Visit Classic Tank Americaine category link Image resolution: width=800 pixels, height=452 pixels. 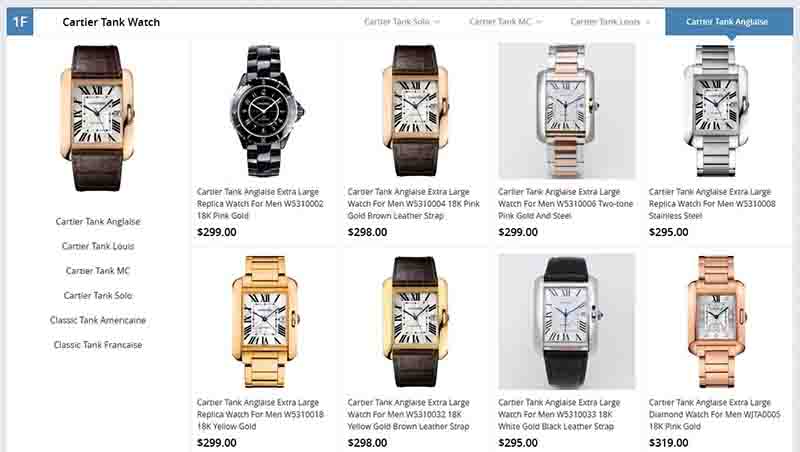pyautogui.click(x=98, y=320)
